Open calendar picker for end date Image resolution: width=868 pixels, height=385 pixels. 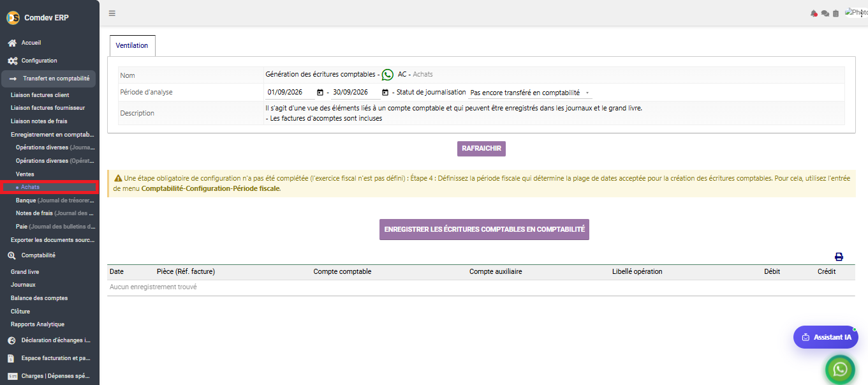385,93
